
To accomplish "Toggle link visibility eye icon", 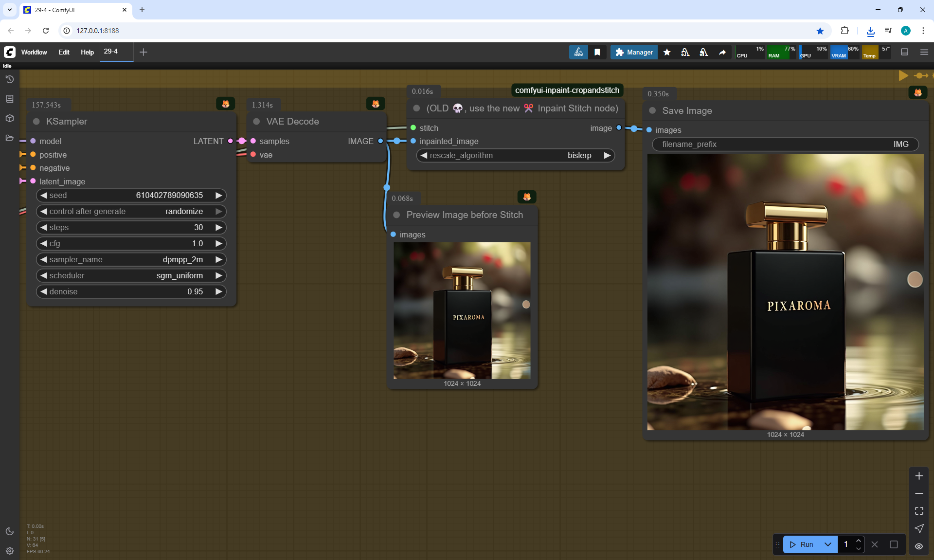I will point(919,546).
